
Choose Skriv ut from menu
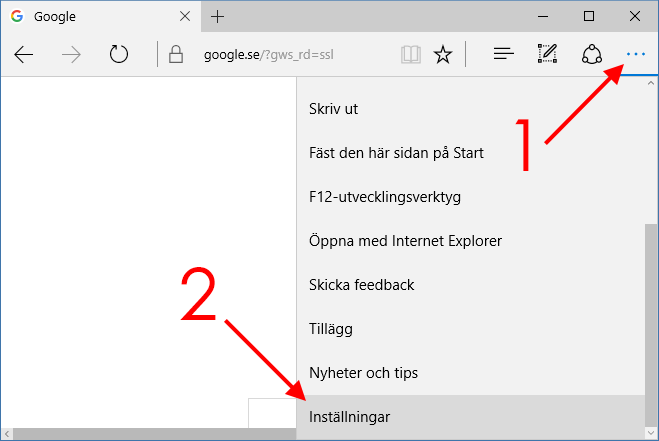point(334,109)
